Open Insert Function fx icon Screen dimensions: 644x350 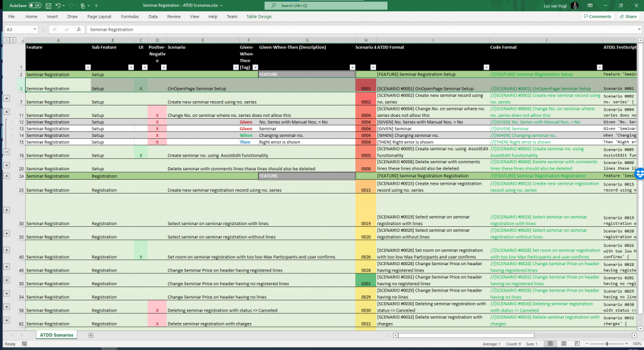pos(79,30)
